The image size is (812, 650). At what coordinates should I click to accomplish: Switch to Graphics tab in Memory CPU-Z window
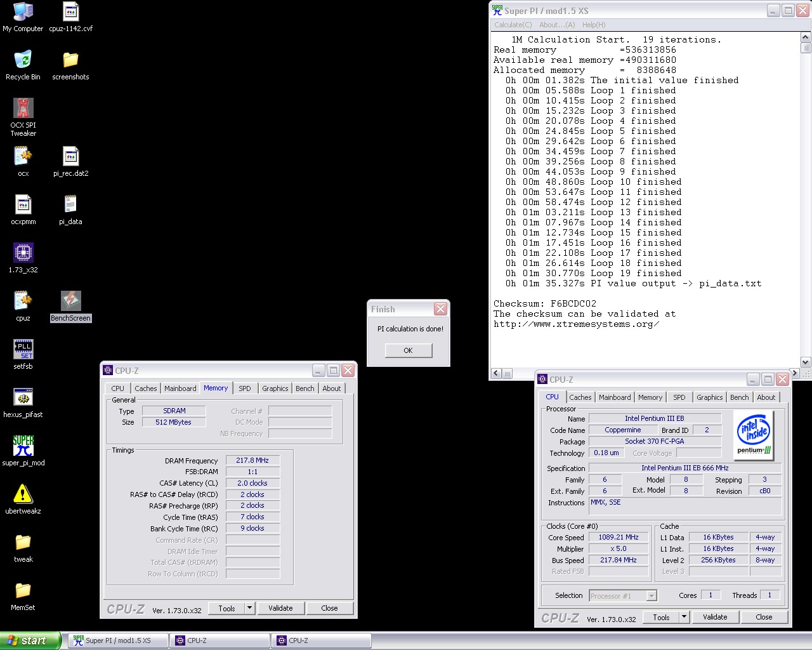275,388
